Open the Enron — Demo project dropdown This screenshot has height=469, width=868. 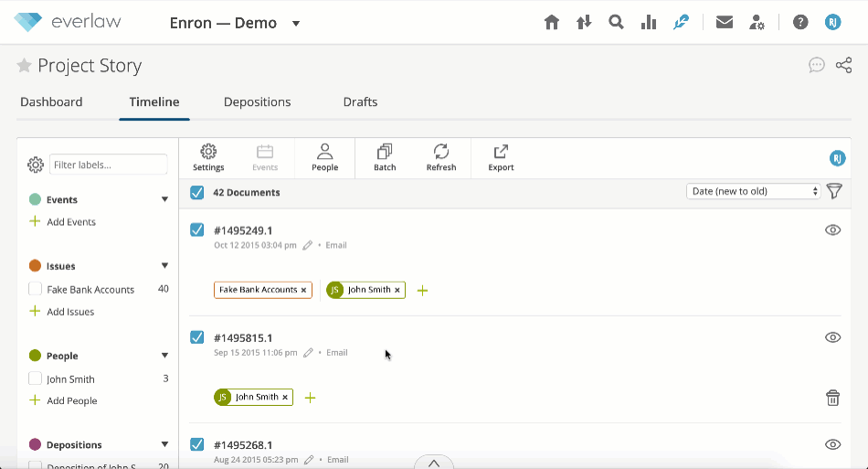click(235, 23)
